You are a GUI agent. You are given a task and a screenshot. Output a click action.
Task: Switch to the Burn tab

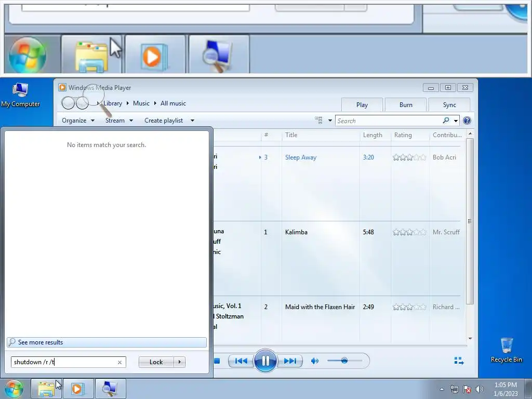coord(406,105)
